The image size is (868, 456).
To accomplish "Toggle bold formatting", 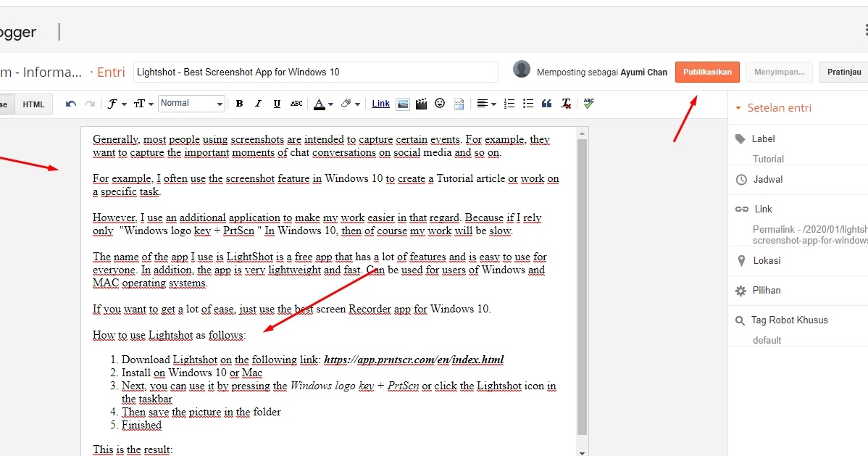I will [239, 104].
